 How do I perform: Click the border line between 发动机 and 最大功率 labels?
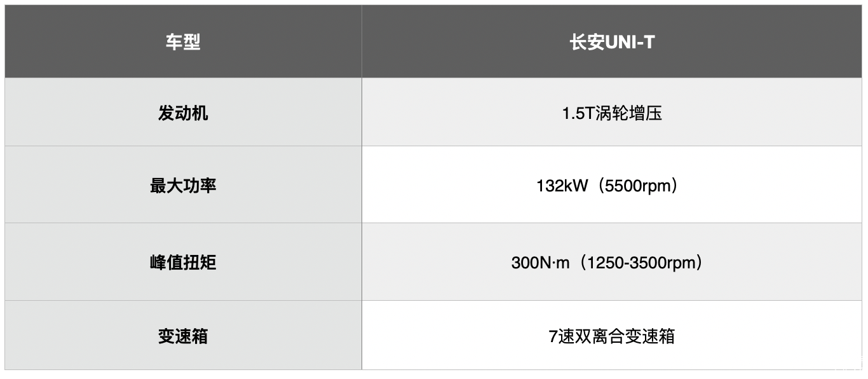(183, 146)
